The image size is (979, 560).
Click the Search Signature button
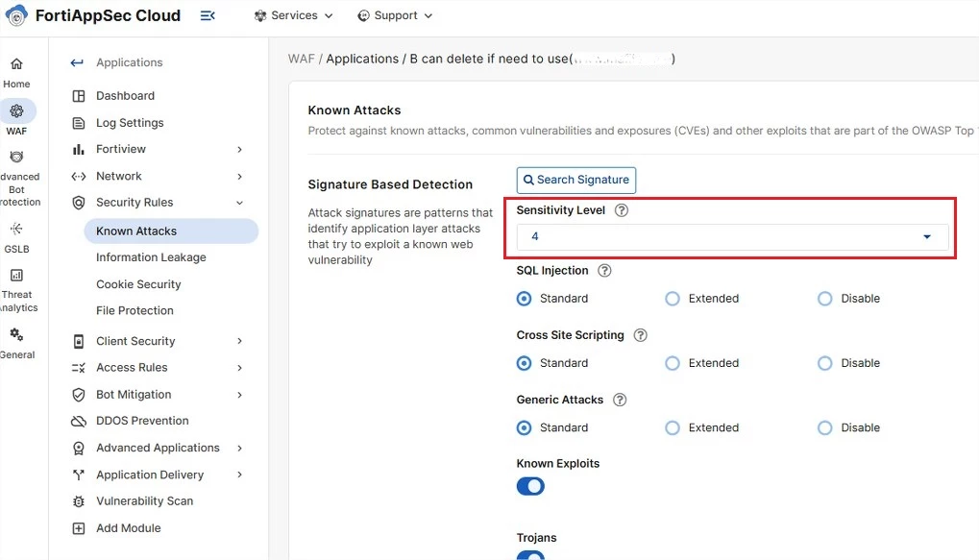pyautogui.click(x=576, y=180)
